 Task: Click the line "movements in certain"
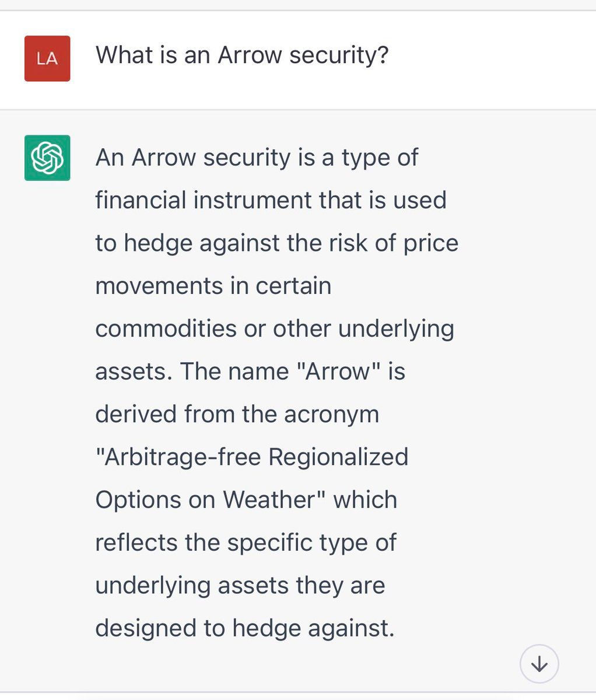(213, 286)
